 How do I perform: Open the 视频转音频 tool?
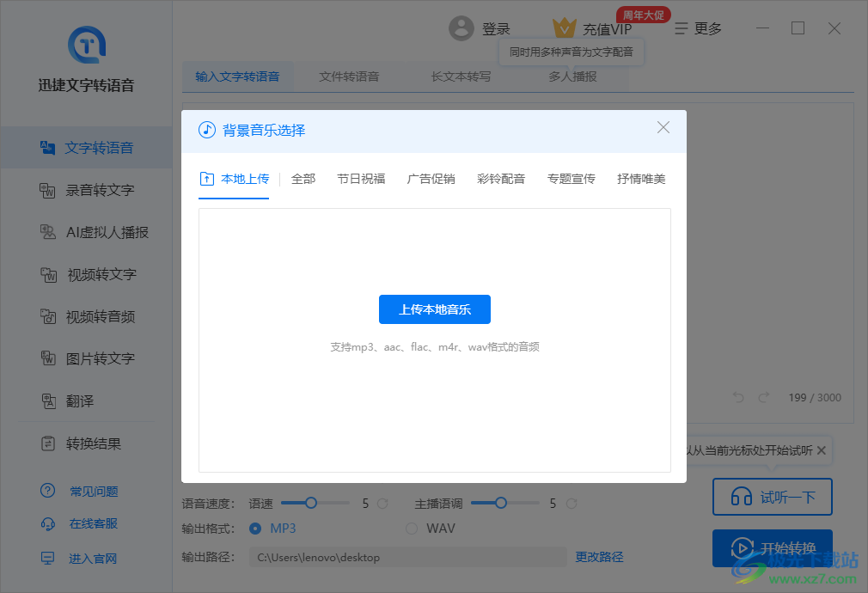point(89,316)
